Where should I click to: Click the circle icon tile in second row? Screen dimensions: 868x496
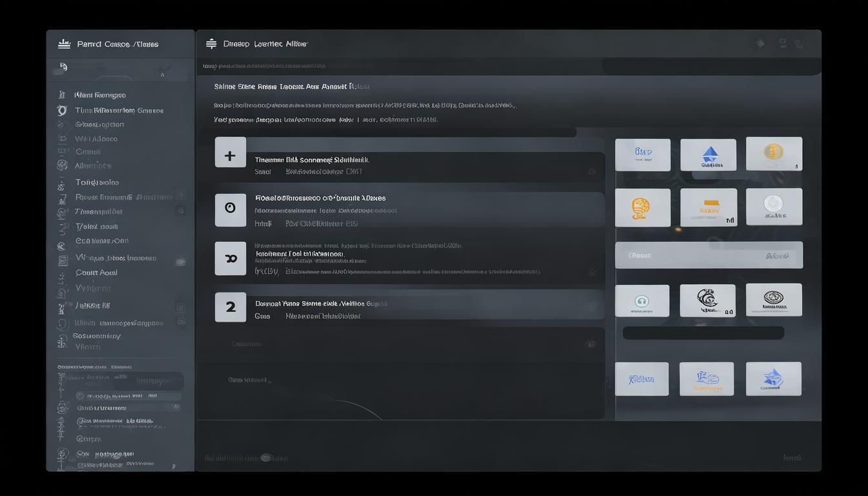(x=230, y=209)
